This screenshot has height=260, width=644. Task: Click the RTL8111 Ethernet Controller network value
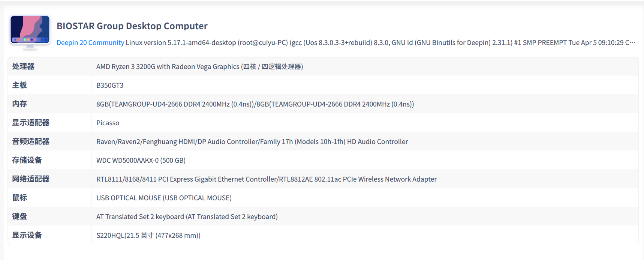tap(266, 179)
